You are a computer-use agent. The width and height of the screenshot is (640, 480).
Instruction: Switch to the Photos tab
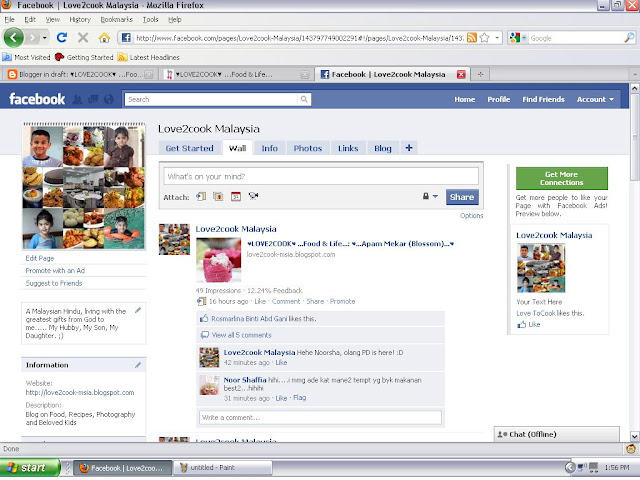308,148
